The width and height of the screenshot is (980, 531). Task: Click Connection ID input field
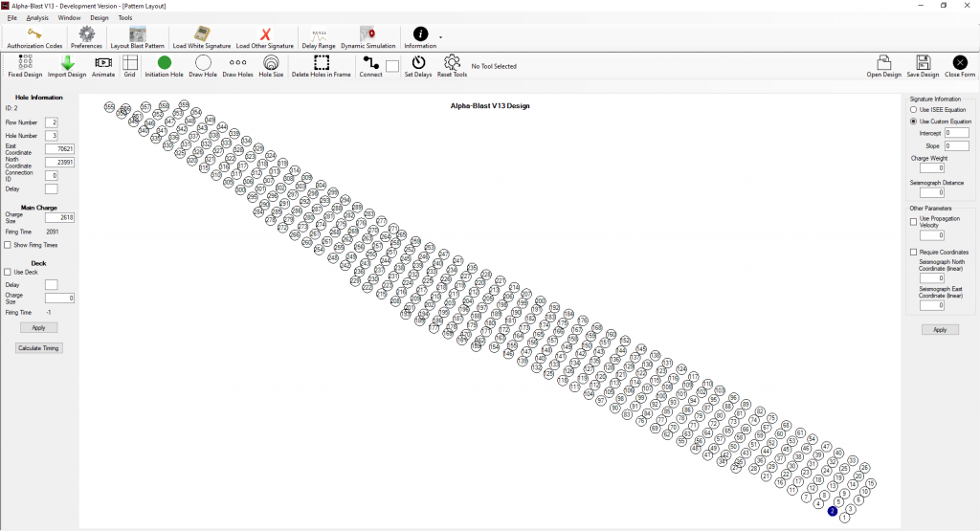click(52, 175)
